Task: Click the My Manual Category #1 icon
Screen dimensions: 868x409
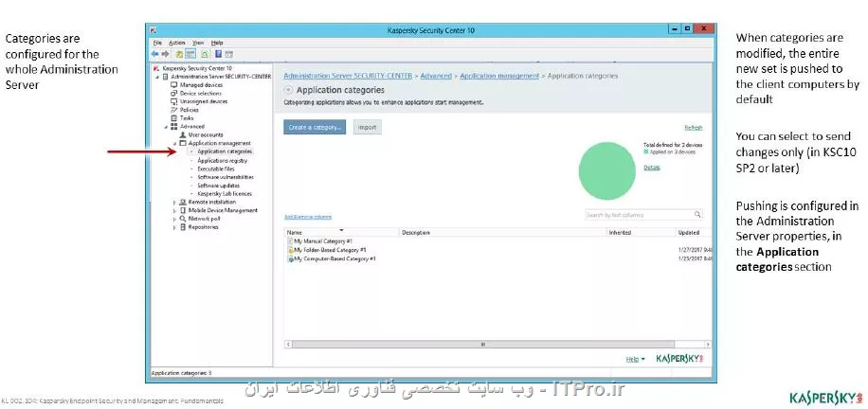Action: coord(290,241)
